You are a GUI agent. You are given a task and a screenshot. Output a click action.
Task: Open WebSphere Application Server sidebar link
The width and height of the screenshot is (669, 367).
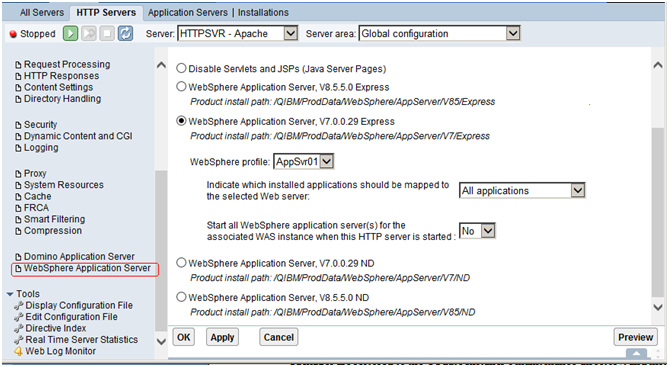click(87, 268)
